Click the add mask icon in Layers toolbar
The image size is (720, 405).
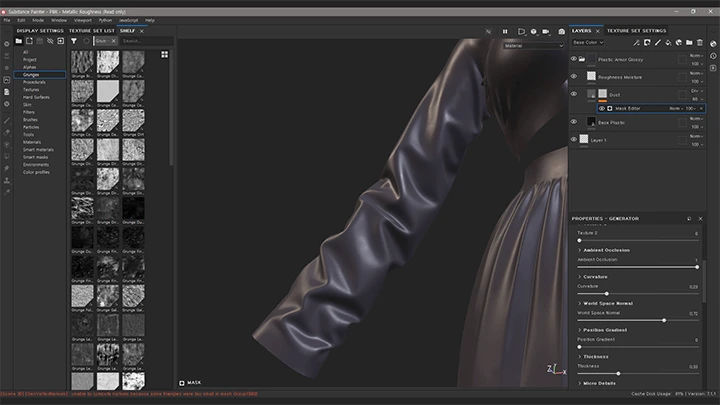(647, 43)
